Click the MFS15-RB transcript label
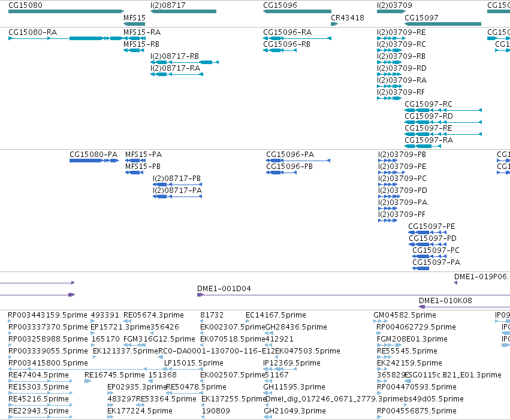Image resolution: width=510 pixels, height=420 pixels. (141, 44)
